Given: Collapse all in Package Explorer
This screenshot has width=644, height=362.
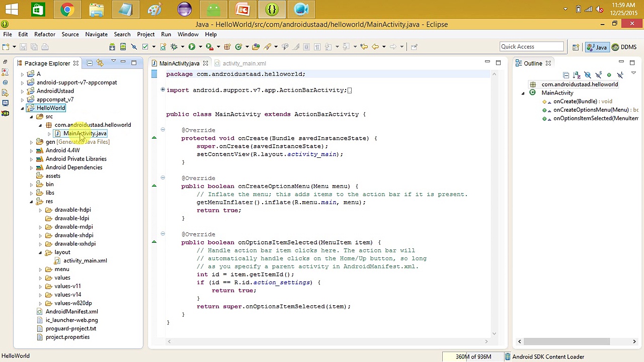Looking at the screenshot, I should (x=90, y=63).
